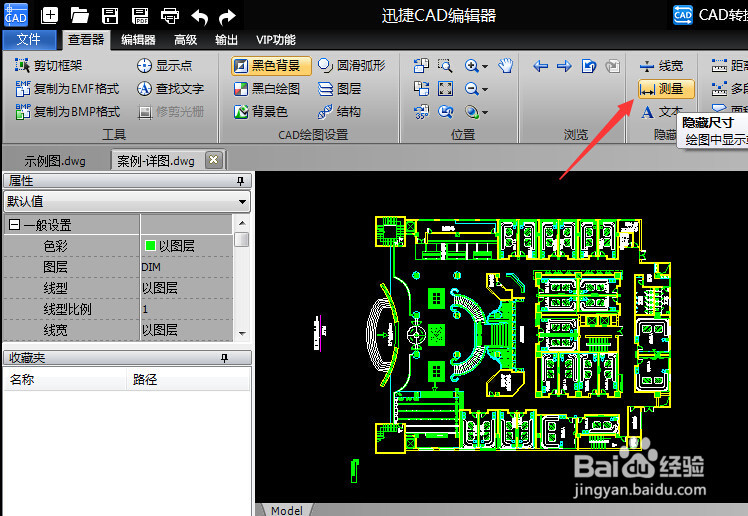Choose a 背景色 color
This screenshot has height=516, width=748.
261,112
